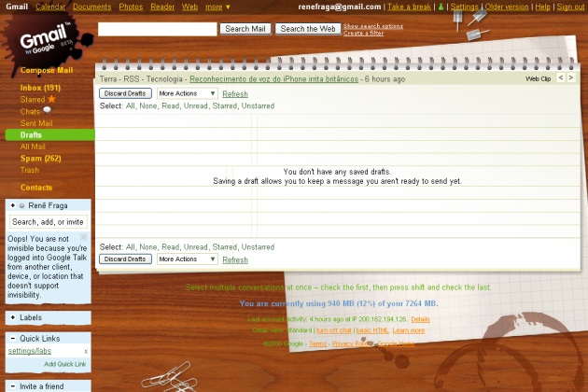Open All Mail
The height and width of the screenshot is (392, 588).
click(x=33, y=147)
